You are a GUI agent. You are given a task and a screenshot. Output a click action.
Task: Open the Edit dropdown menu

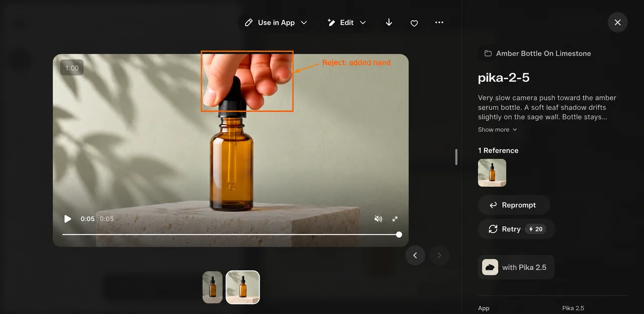[347, 23]
